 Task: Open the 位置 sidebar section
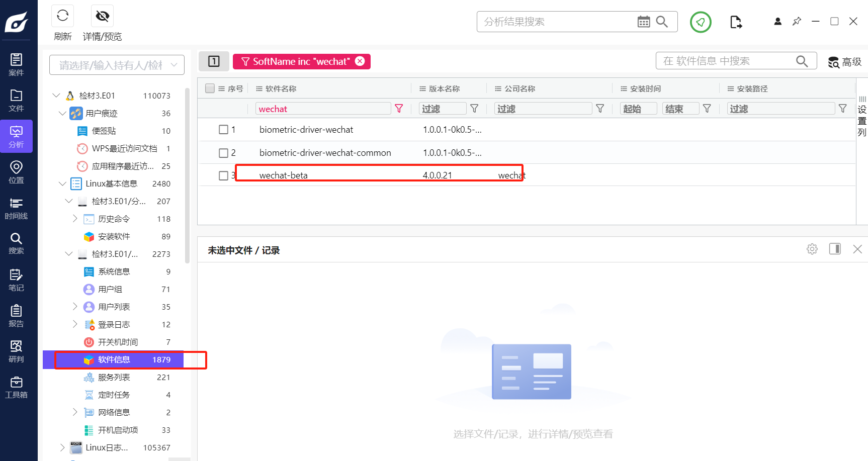[16, 172]
